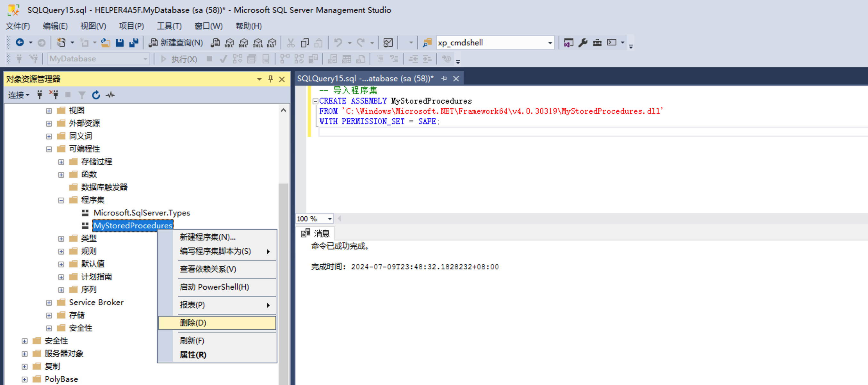
Task: Select the Microsoft.SqlServer.Types assembly node
Action: (142, 213)
